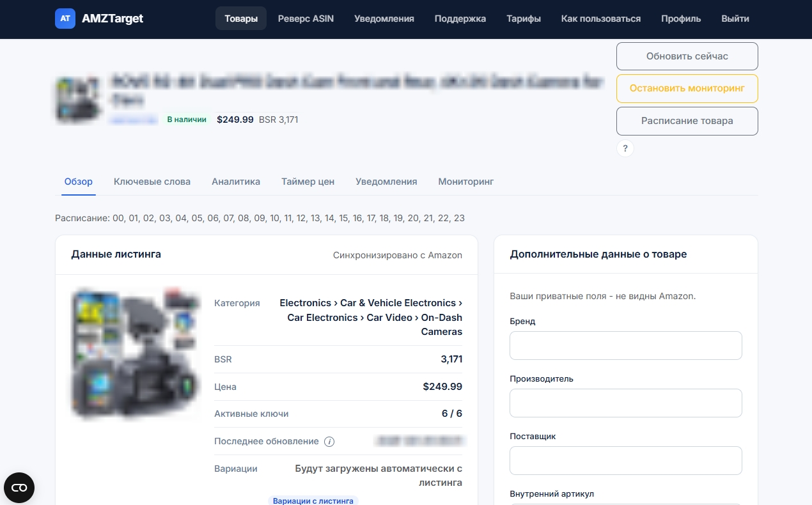Screen dimensions: 812x505
Task: Open Расписание товара button
Action: click(687, 121)
